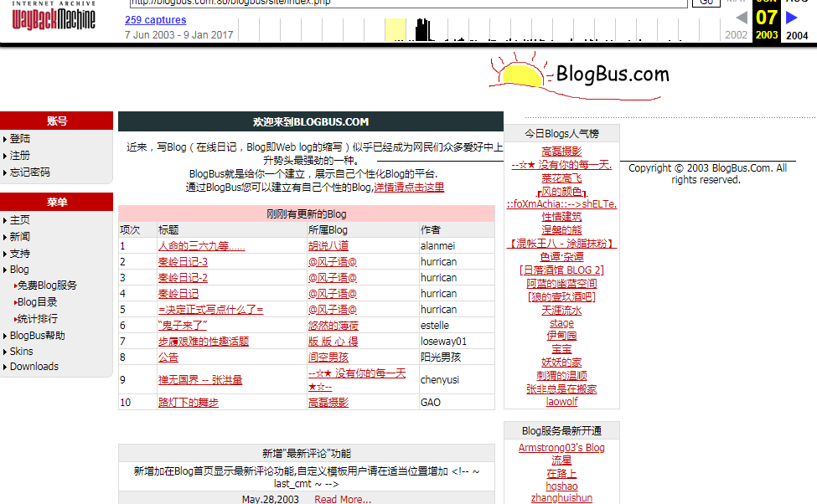Click the BlogBus.com sun logo
This screenshot has height=504, width=817.
pos(579,76)
